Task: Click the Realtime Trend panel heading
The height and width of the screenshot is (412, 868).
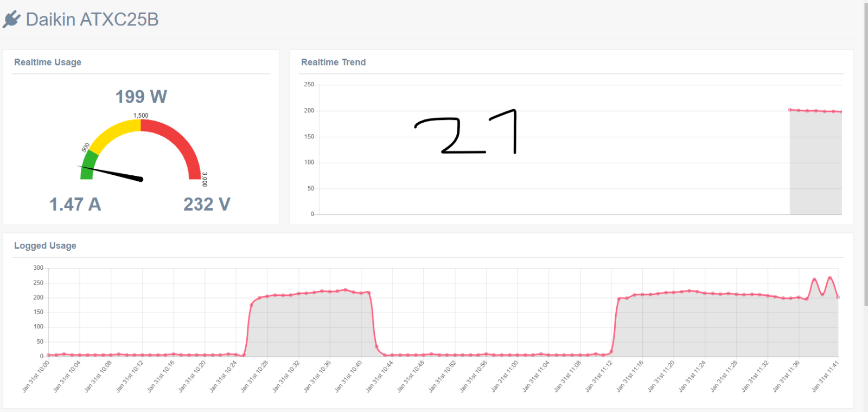Action: [334, 62]
